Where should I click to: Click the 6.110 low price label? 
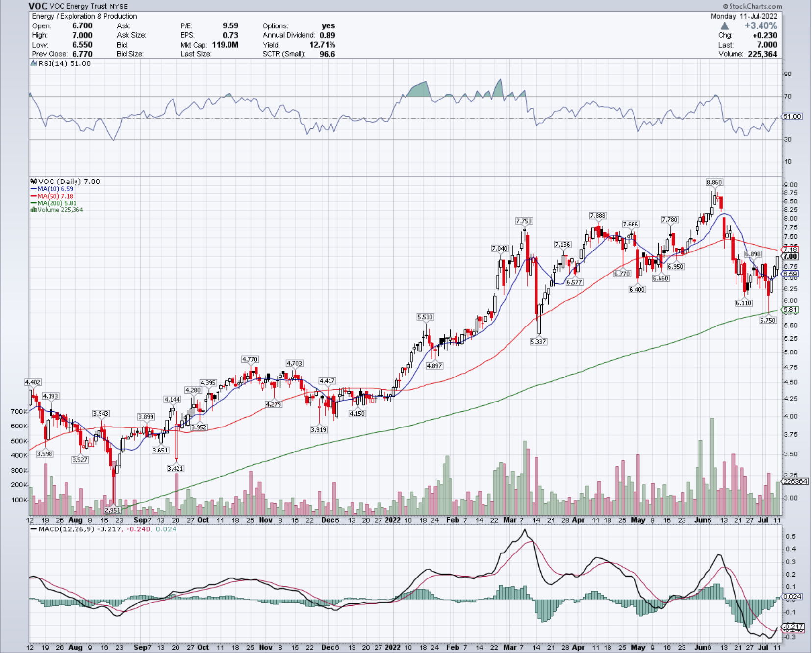tap(744, 303)
